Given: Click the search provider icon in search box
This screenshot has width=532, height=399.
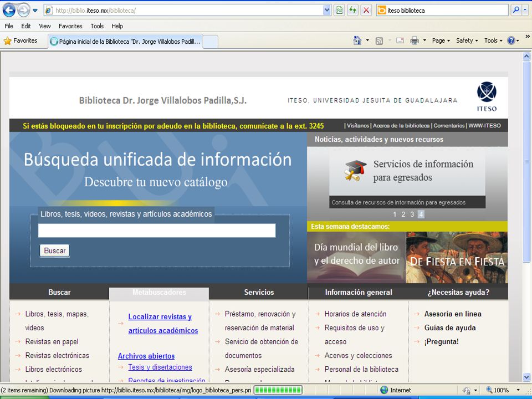Looking at the screenshot, I should coord(382,11).
